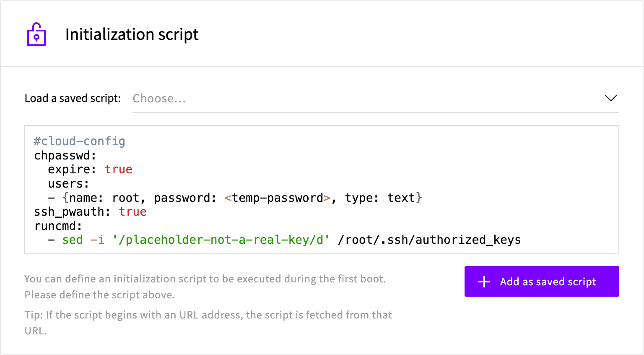The image size is (644, 355).
Task: Click Add as saved script button
Action: pos(542,282)
